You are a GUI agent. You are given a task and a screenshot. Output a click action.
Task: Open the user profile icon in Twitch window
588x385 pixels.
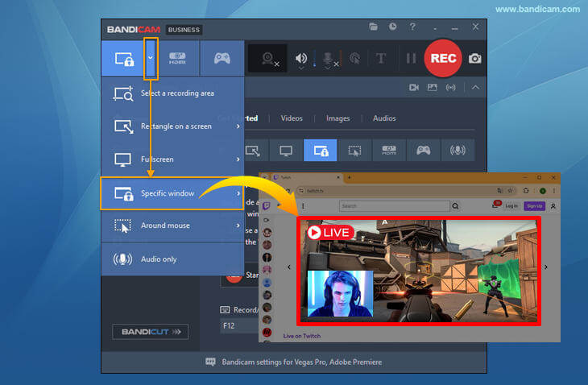point(553,206)
